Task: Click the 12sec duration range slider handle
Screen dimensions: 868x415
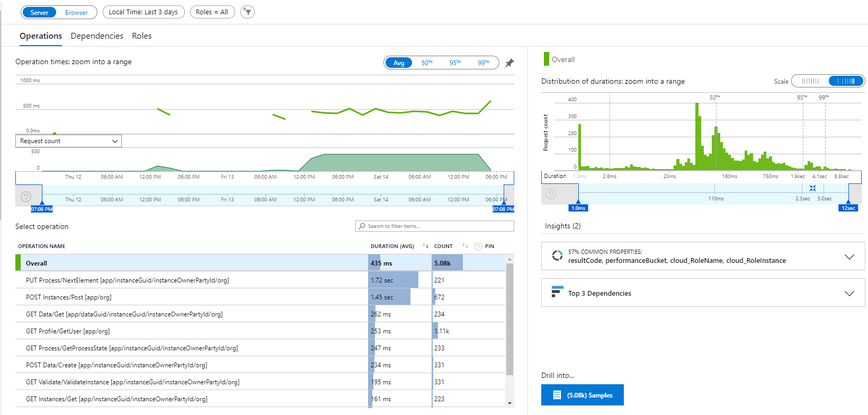Action: coord(848,208)
